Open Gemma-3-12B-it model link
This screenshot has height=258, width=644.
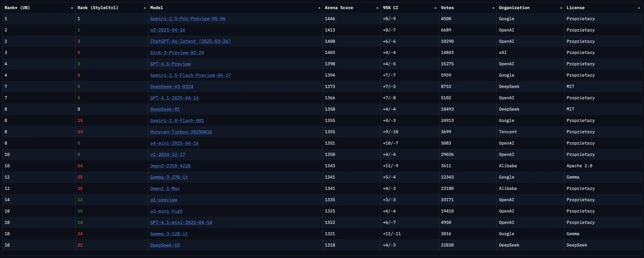pyautogui.click(x=169, y=234)
